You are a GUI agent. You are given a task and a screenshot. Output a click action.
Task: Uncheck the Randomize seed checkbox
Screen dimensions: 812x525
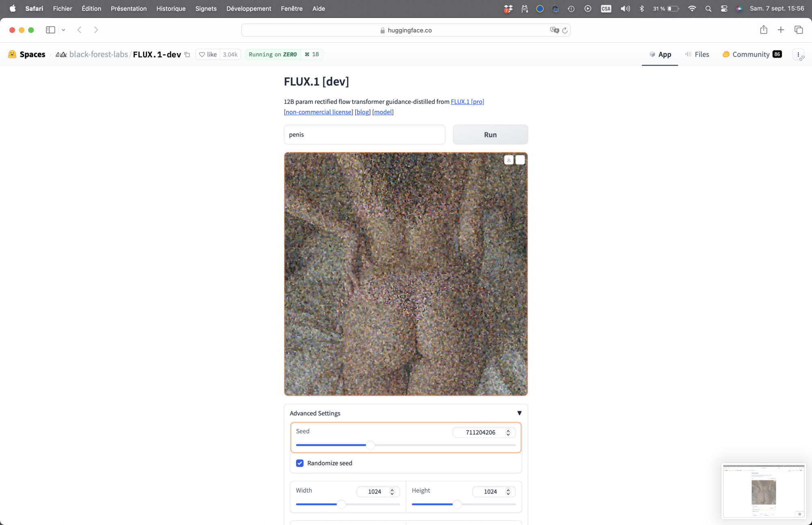300,463
